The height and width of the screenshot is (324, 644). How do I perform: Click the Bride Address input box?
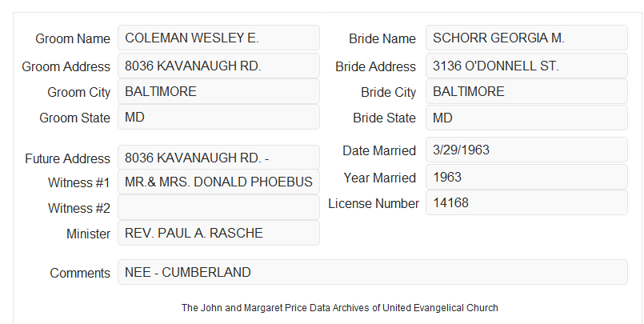click(526, 66)
